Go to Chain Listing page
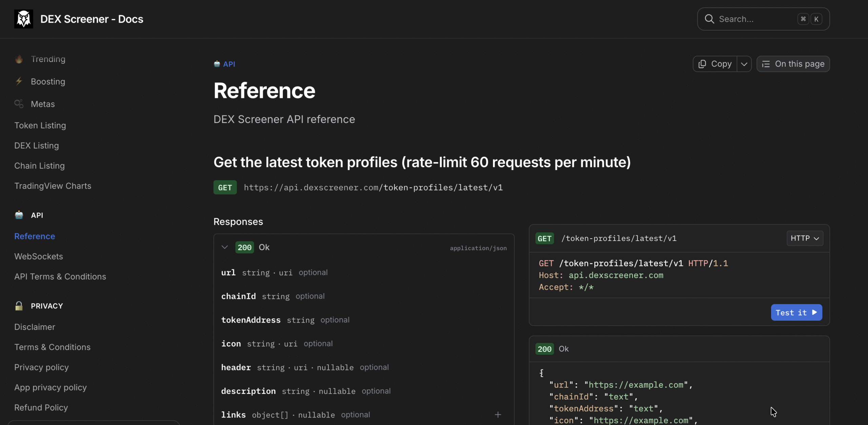The image size is (868, 425). click(x=39, y=166)
